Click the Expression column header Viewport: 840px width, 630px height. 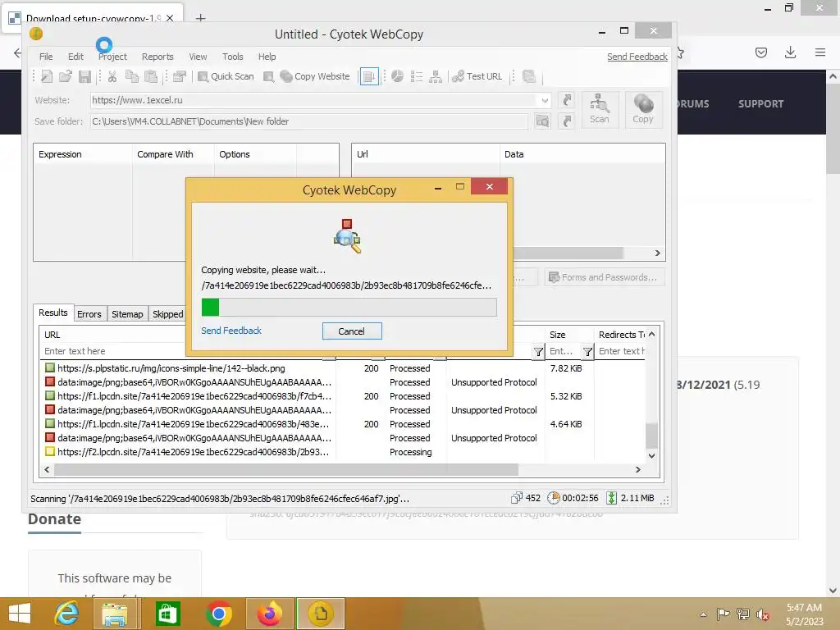(83, 154)
